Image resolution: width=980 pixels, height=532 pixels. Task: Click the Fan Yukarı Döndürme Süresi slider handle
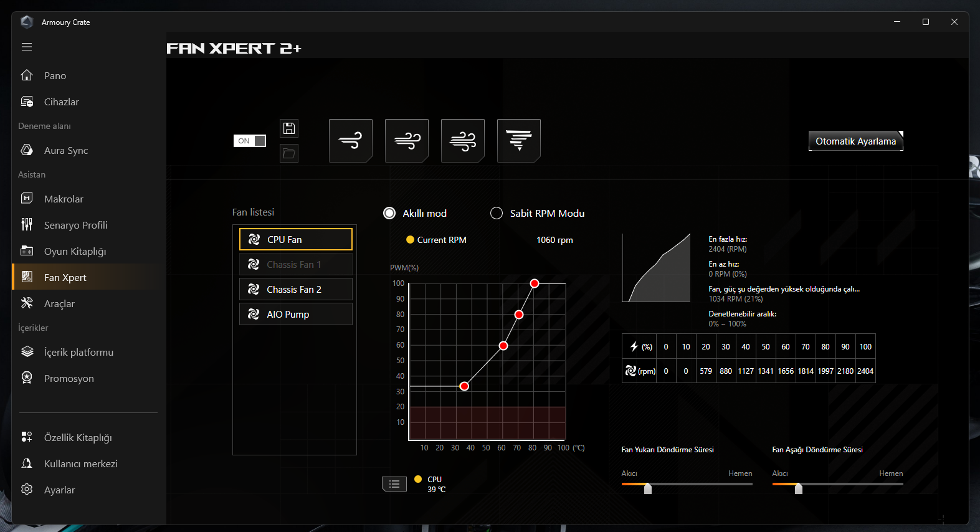(648, 488)
